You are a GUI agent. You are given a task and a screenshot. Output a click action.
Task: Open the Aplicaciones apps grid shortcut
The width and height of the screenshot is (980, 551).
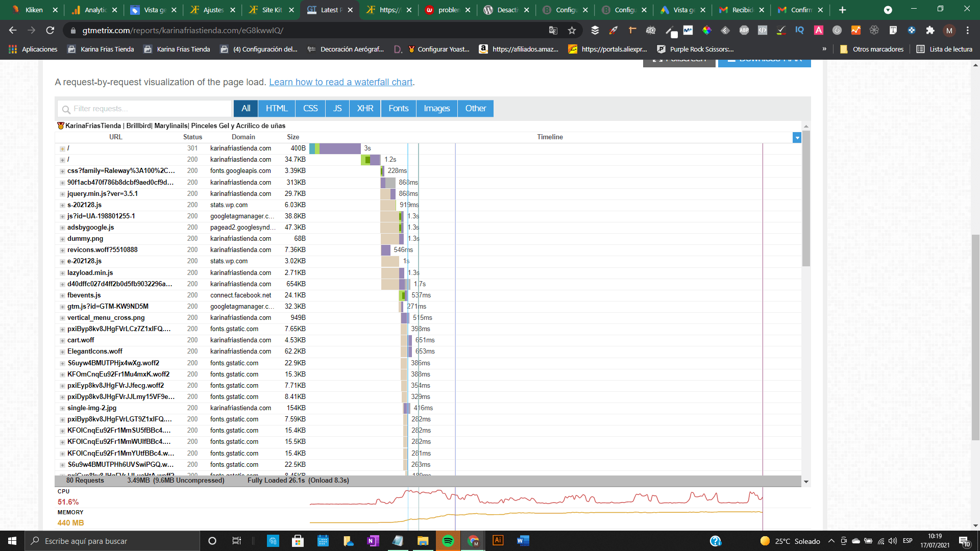pos(33,49)
